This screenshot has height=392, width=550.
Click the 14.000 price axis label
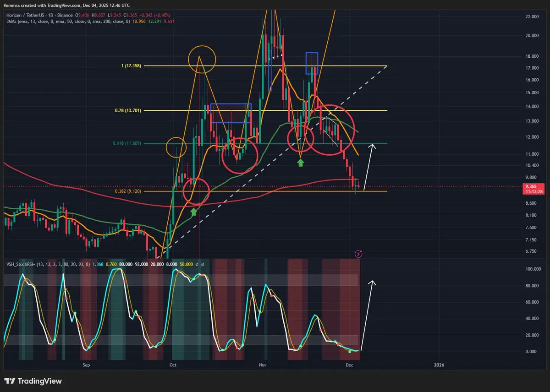pyautogui.click(x=532, y=107)
